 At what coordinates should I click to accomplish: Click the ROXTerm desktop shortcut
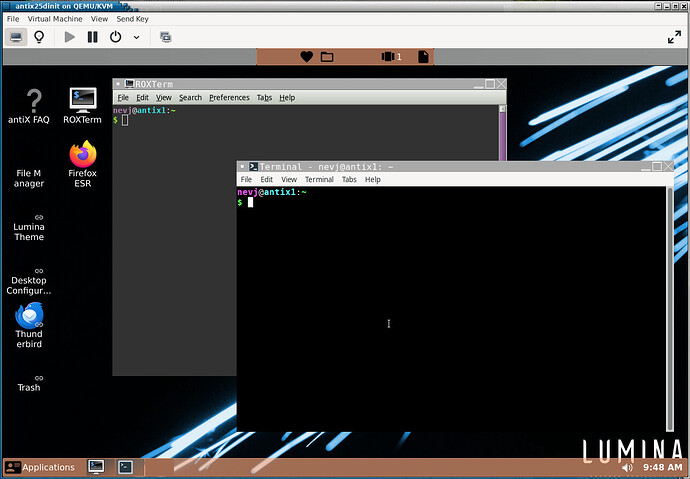82,106
